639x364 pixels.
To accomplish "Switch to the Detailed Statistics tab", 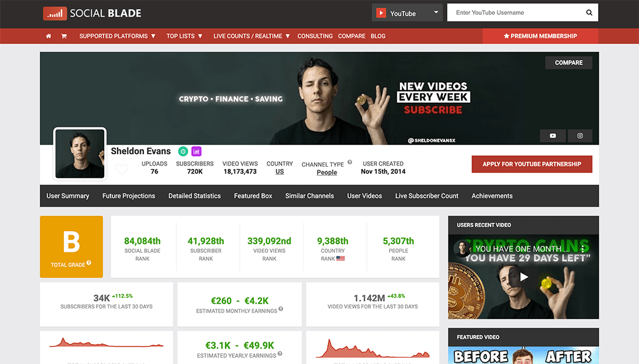I will 194,196.
